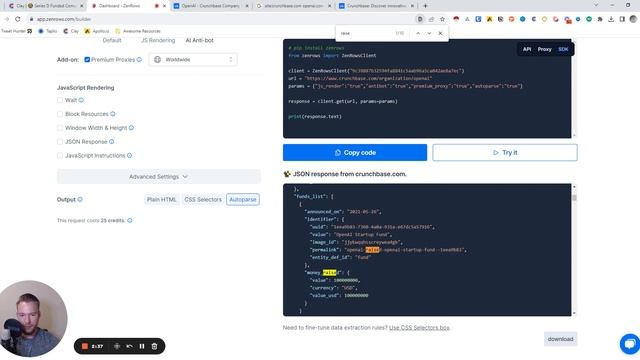Open Premium Proxies info icon
This screenshot has height=360, width=640.
pyautogui.click(x=139, y=60)
